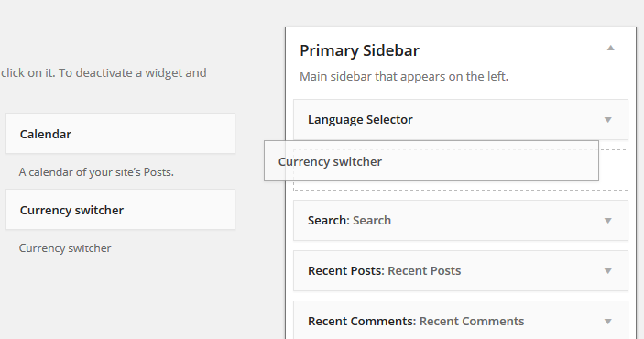
Task: Open the Search widget dropdown arrow
Action: tap(608, 221)
